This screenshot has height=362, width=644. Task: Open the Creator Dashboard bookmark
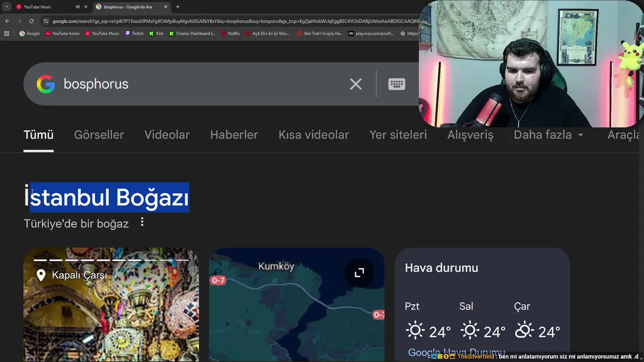[x=192, y=34]
